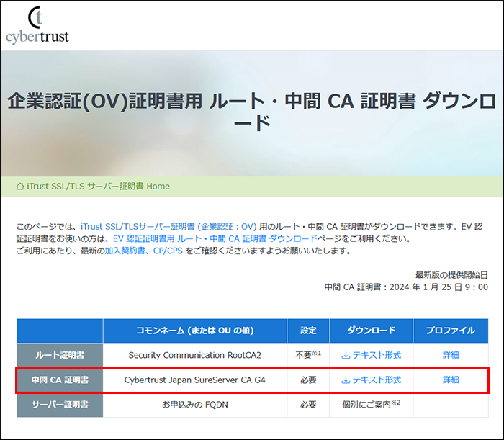Click download icon in 中間 CA 証明書 row

tap(346, 380)
